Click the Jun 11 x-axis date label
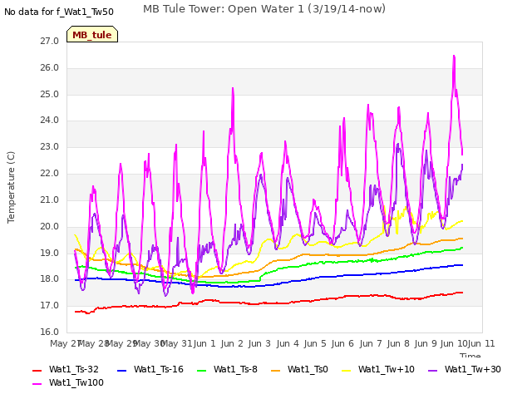 click(x=481, y=343)
